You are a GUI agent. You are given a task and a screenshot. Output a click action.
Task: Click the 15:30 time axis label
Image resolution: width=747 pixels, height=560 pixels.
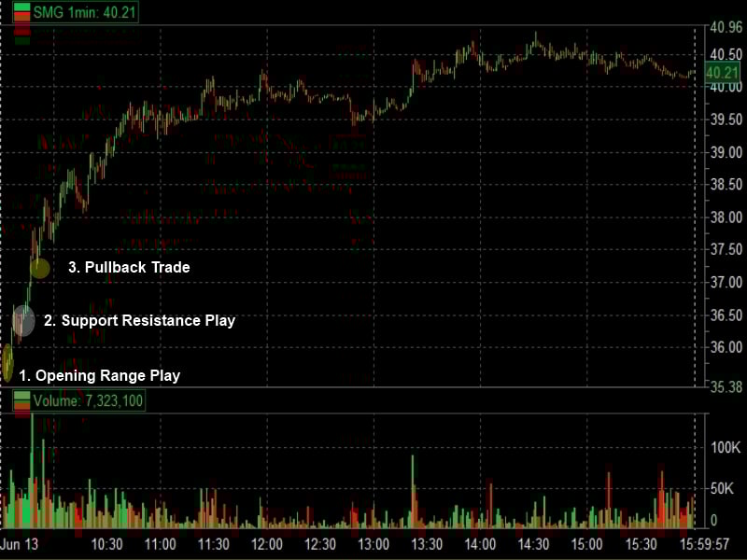[641, 544]
